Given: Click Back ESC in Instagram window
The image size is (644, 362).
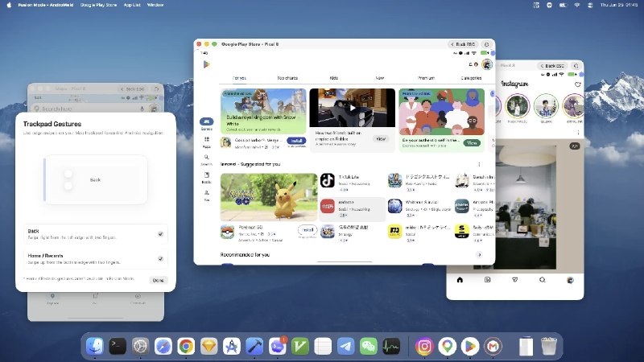Looking at the screenshot, I should tap(552, 66).
